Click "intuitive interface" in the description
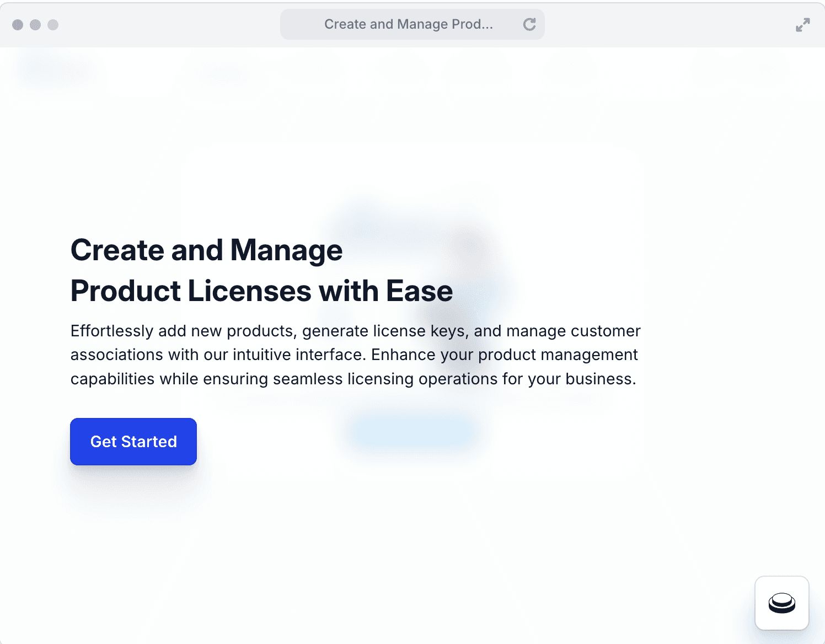Image resolution: width=825 pixels, height=644 pixels. click(298, 355)
